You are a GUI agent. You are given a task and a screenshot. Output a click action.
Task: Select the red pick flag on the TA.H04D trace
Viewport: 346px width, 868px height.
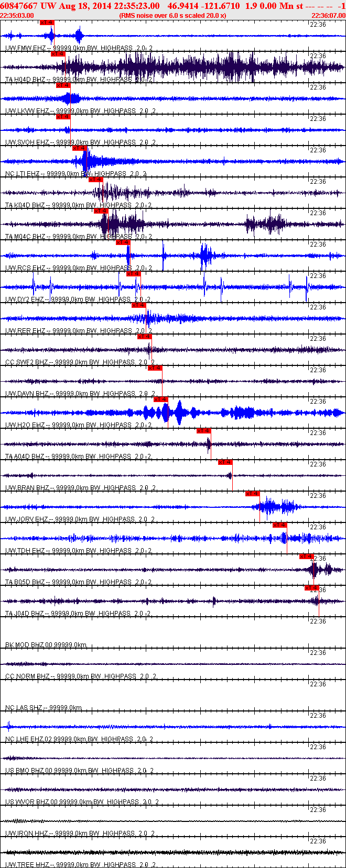[58, 54]
